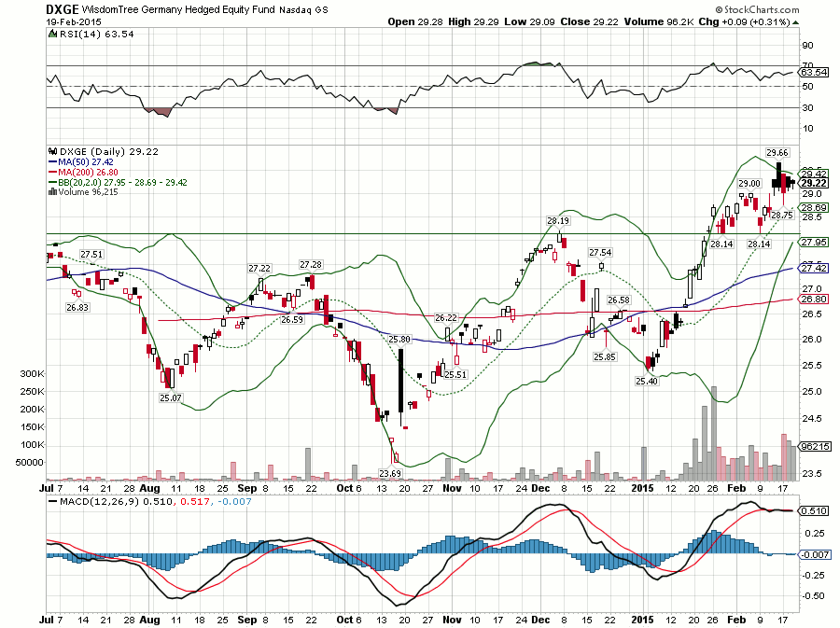Click the 63.54 RSI value tag on axis
This screenshot has width=840, height=628.
point(814,72)
